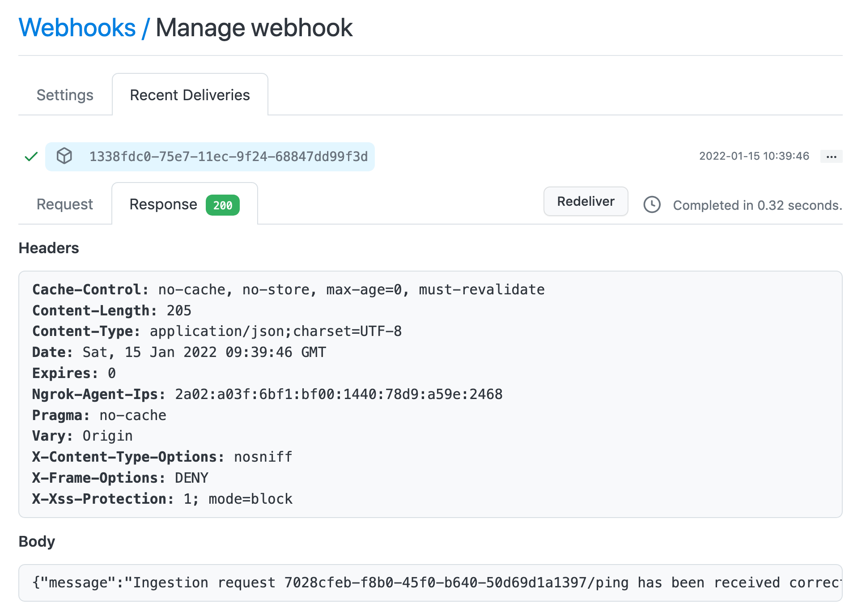Click the Cache-Control header line
866x616 pixels.
[x=288, y=289]
